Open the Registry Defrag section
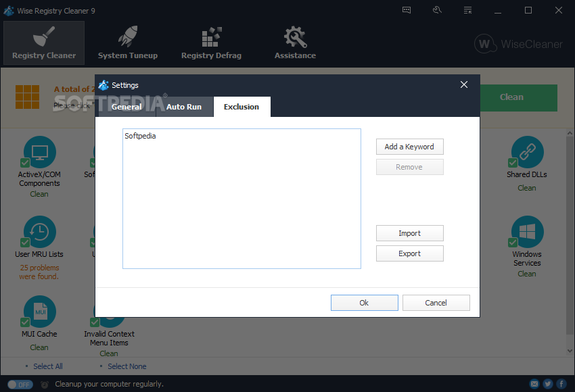575x392 pixels. (211, 43)
